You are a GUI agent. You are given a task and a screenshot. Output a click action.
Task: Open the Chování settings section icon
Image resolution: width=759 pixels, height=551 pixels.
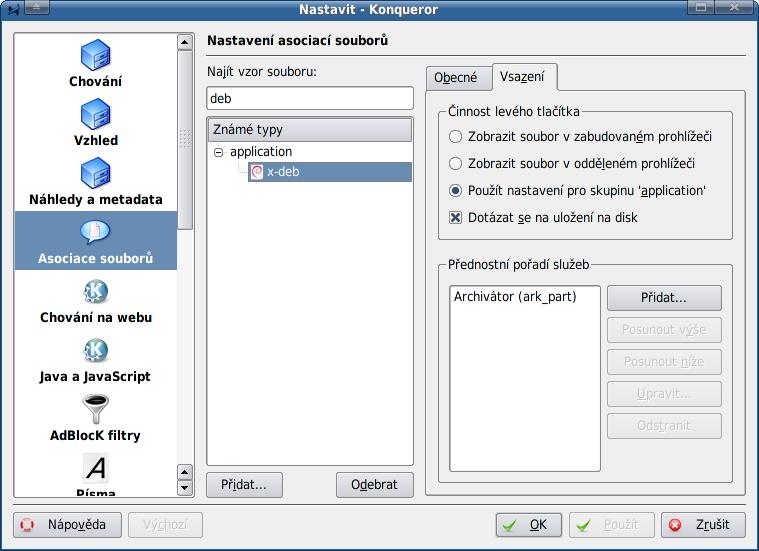coord(95,55)
